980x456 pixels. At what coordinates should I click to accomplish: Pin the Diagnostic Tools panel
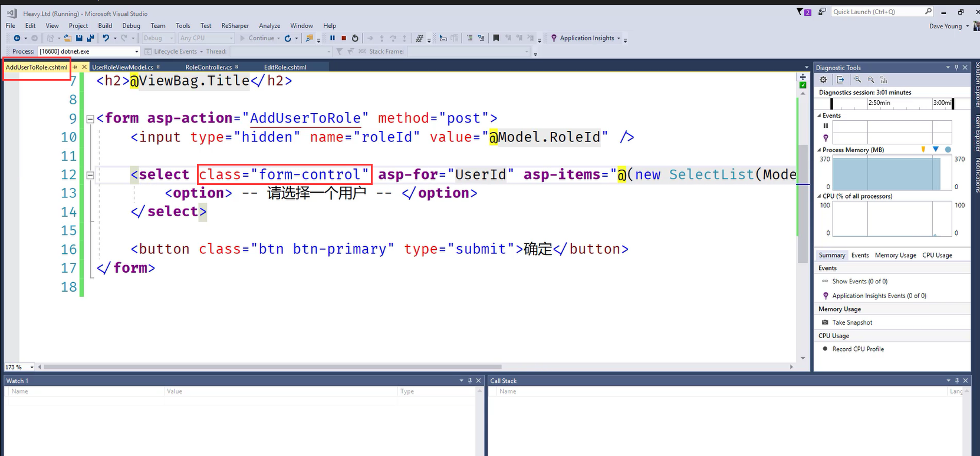coord(956,68)
